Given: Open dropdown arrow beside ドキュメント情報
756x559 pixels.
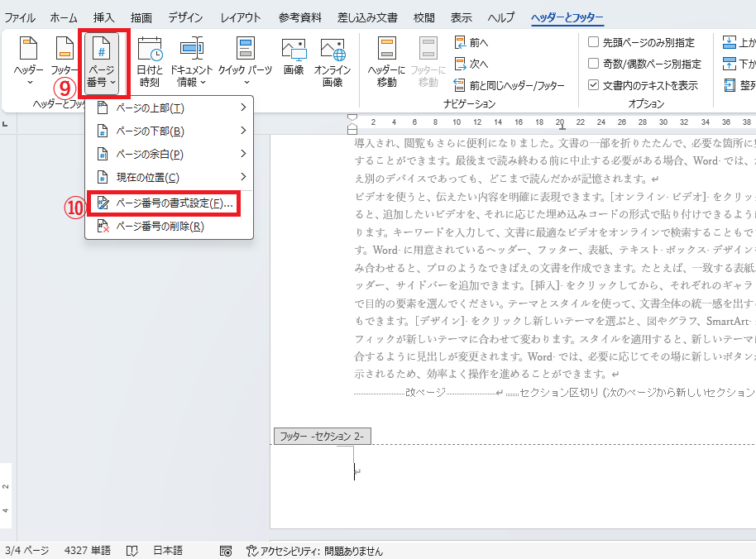Looking at the screenshot, I should point(203,83).
